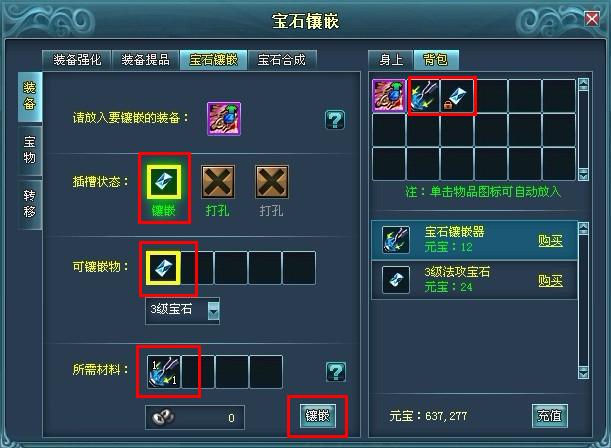Click the 镶嵌 confirm button

click(x=318, y=416)
